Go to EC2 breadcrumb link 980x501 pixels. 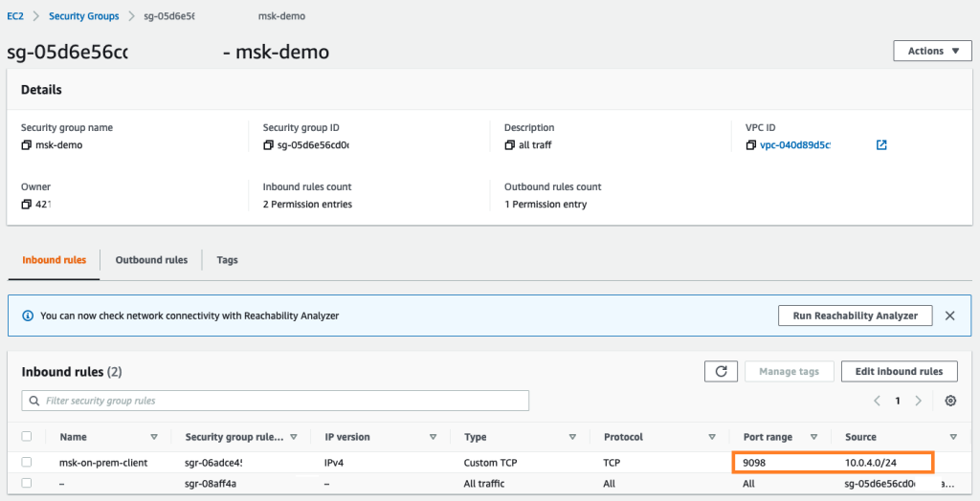(15, 16)
